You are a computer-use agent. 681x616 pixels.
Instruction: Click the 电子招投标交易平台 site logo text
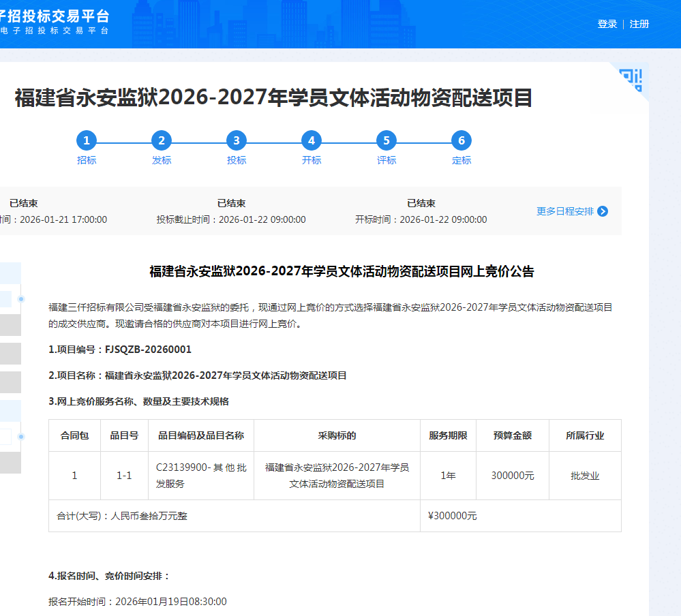coord(55,23)
